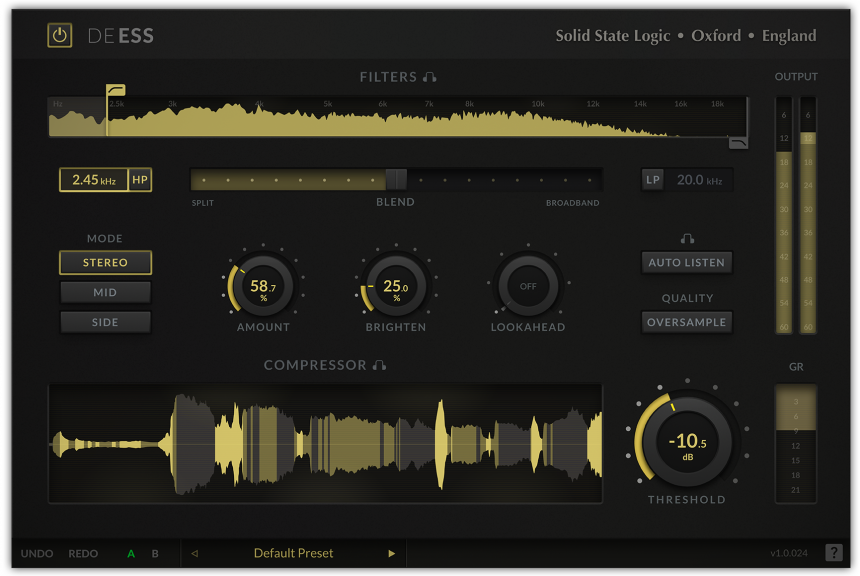Select the A settings slot
This screenshot has height=576, width=860.
131,553
